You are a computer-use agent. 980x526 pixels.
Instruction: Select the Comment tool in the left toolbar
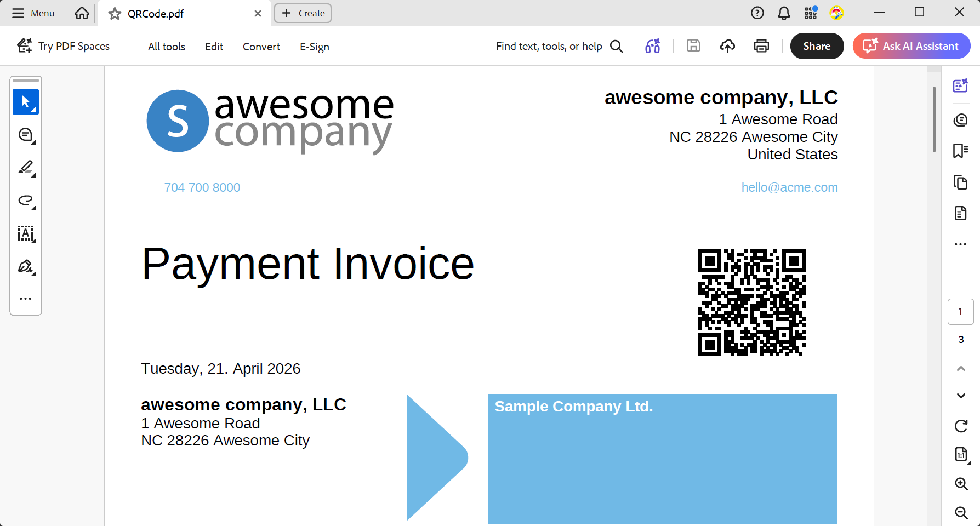coord(26,134)
